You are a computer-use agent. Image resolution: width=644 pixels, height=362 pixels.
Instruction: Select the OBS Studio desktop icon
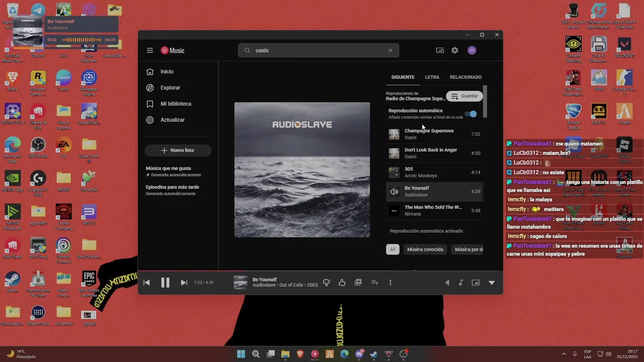click(38, 149)
